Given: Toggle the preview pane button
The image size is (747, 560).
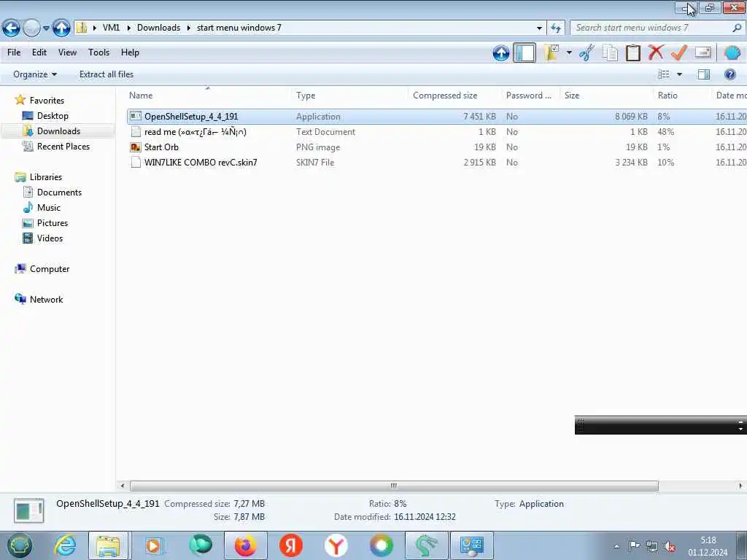Looking at the screenshot, I should click(704, 74).
